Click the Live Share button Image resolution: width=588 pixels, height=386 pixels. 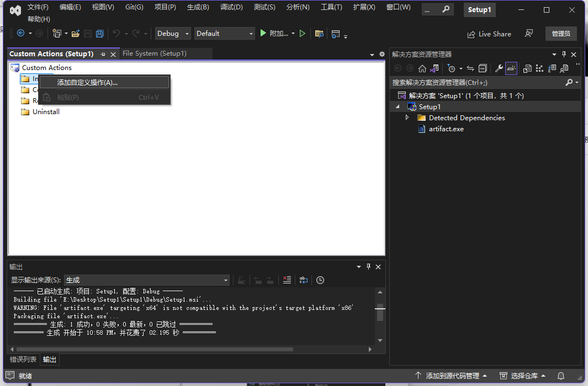pos(489,34)
